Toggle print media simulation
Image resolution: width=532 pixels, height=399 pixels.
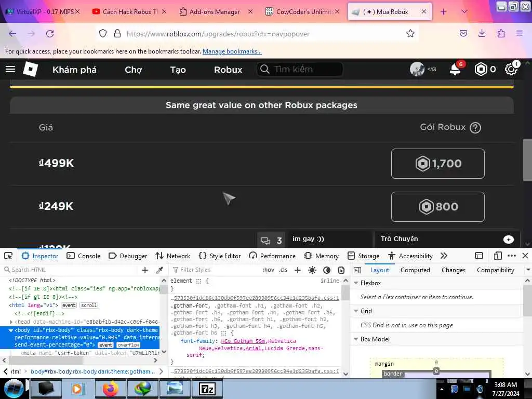[341, 270]
